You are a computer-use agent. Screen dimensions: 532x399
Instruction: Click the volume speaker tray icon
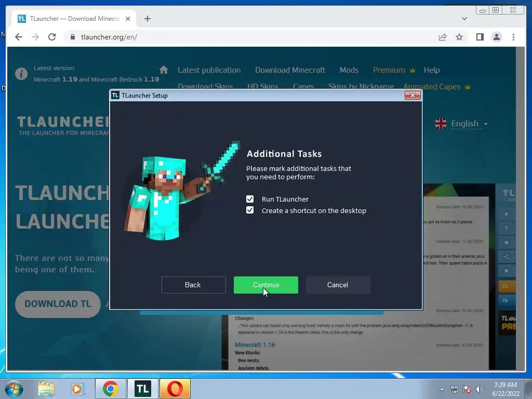480,389
